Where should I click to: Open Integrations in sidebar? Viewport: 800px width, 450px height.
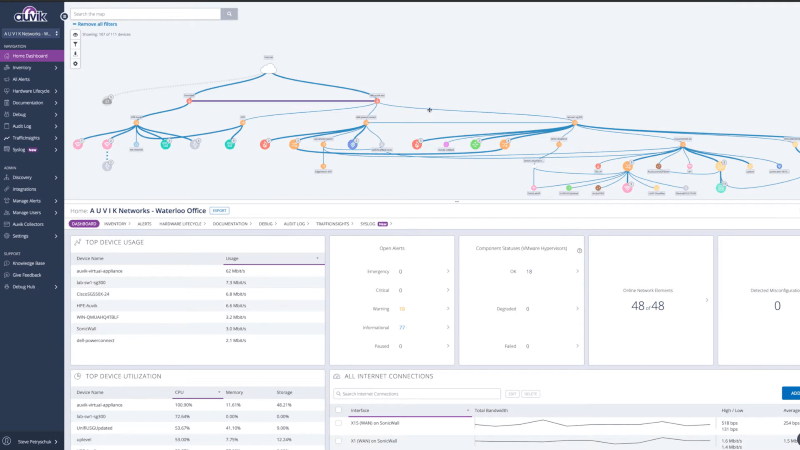pyautogui.click(x=24, y=189)
